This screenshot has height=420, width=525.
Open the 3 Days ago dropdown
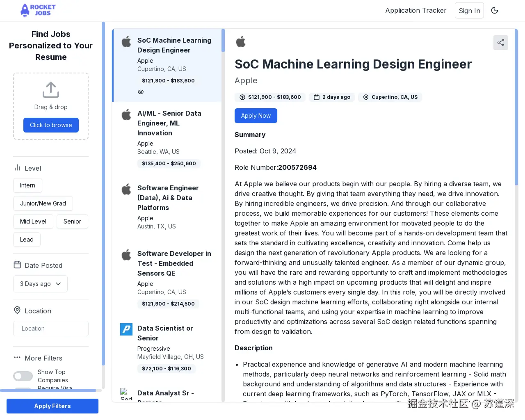point(40,284)
